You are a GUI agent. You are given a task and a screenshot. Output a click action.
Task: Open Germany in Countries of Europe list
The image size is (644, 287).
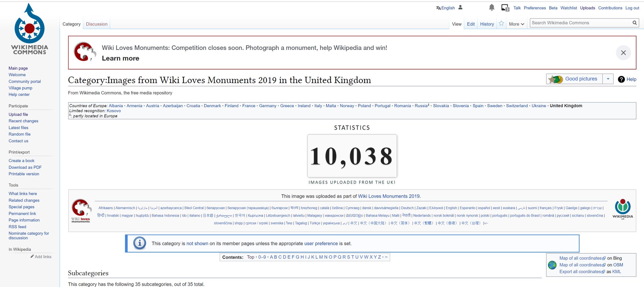tap(268, 106)
